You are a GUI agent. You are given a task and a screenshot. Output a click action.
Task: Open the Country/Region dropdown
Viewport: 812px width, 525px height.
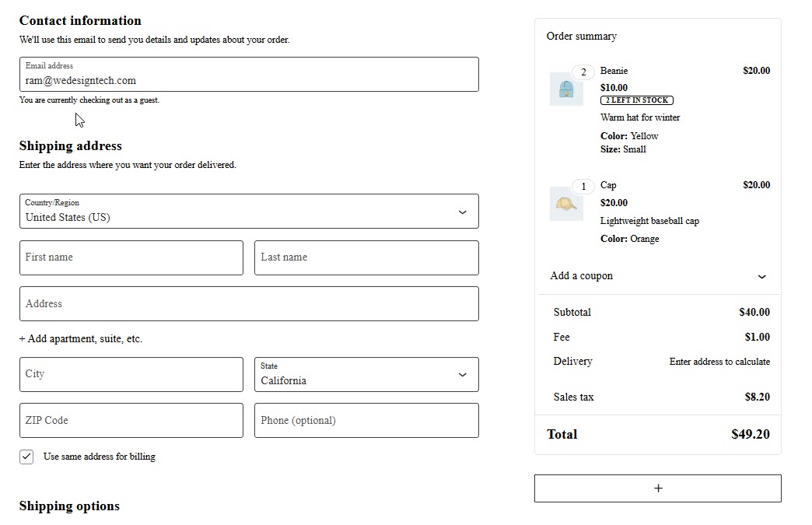[249, 212]
